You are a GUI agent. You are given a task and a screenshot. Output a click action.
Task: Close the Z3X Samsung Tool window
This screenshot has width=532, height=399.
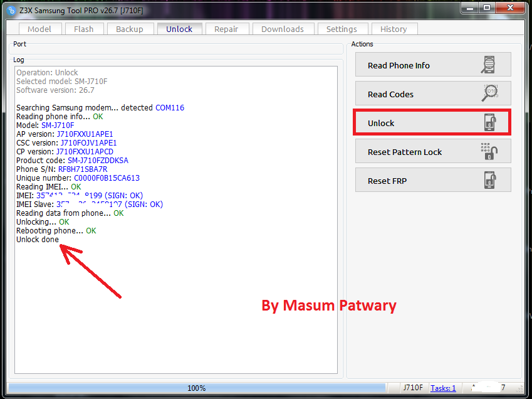tap(510, 8)
